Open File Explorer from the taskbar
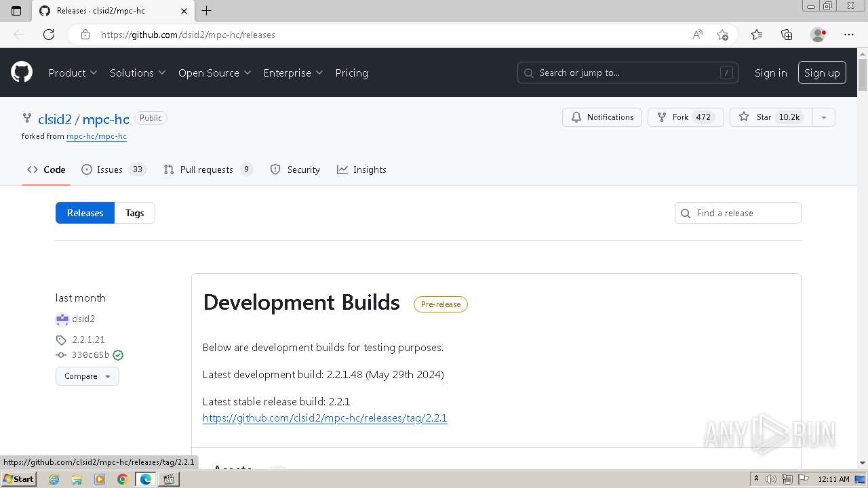Screen dimensions: 868x488 click(x=77, y=479)
